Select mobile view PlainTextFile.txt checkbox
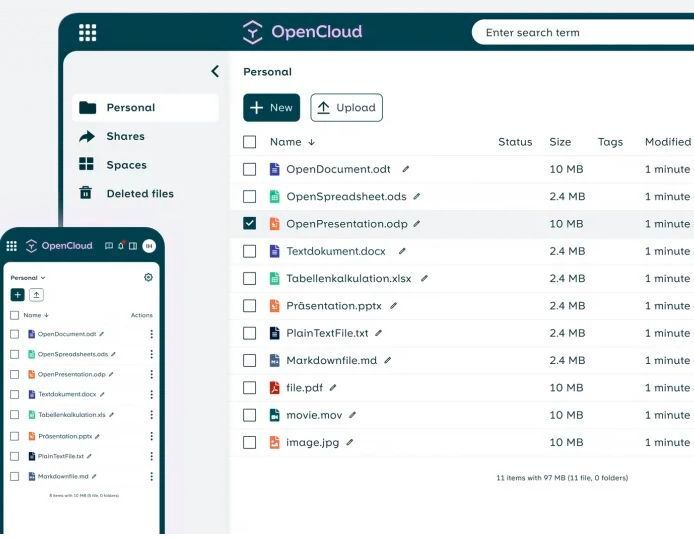 14,456
